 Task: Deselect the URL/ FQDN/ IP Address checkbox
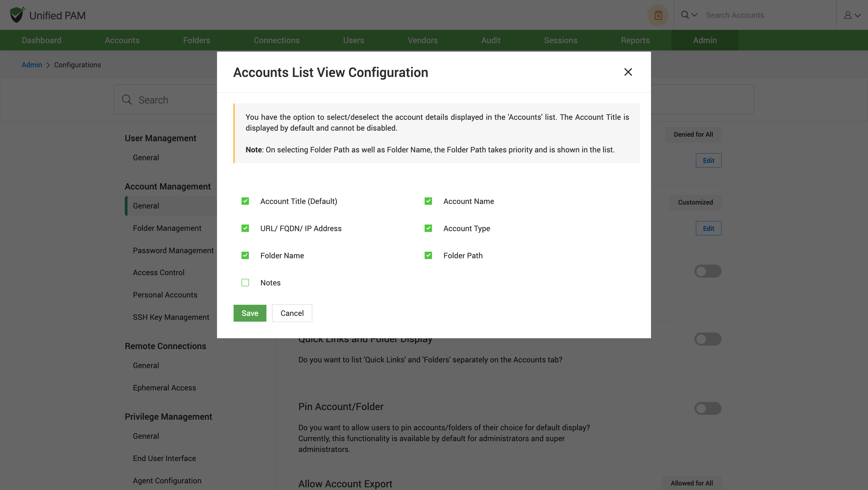[x=245, y=228]
